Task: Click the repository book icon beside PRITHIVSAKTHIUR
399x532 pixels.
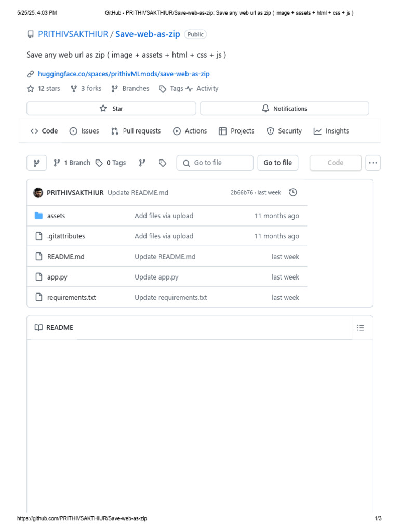Action: pos(30,34)
